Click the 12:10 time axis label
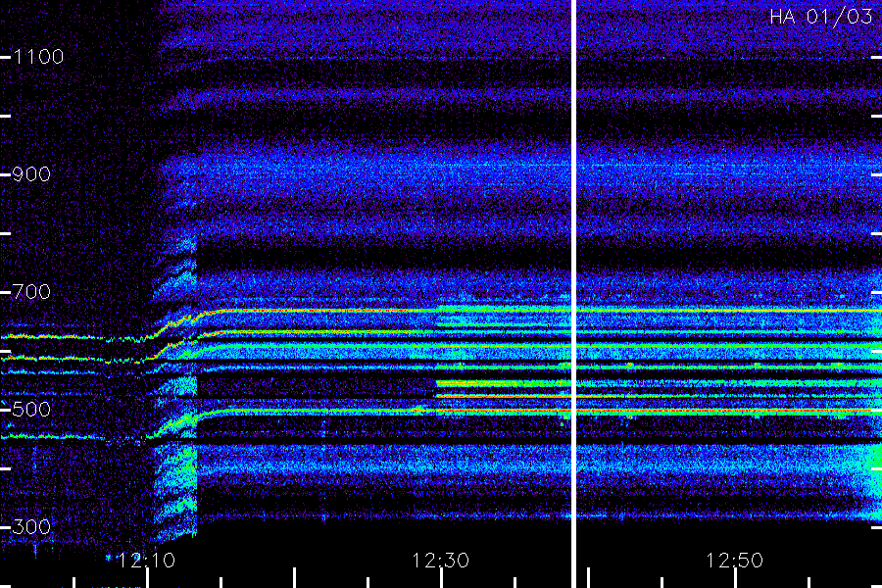This screenshot has height=588, width=882. (x=147, y=561)
